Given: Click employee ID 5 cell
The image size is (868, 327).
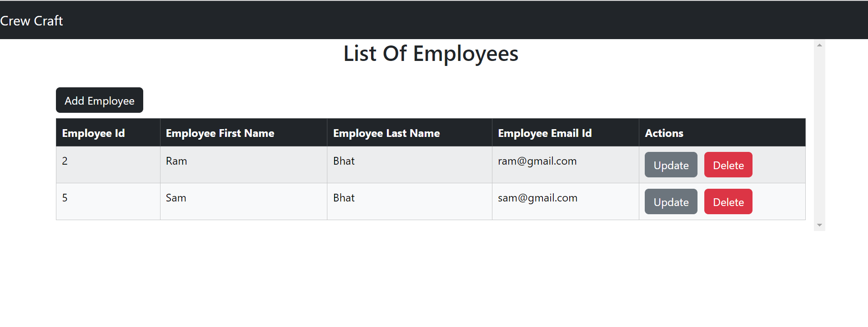Looking at the screenshot, I should pos(65,198).
